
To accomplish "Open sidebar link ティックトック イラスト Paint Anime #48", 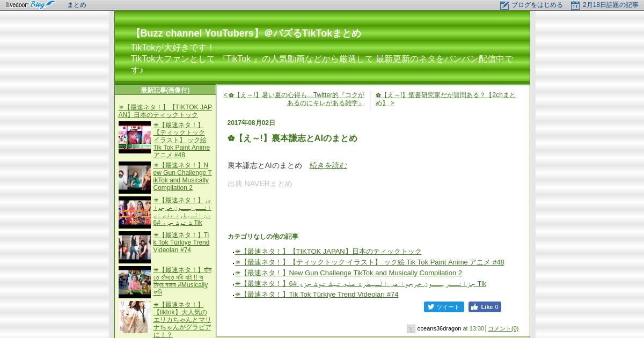I will [x=181, y=140].
